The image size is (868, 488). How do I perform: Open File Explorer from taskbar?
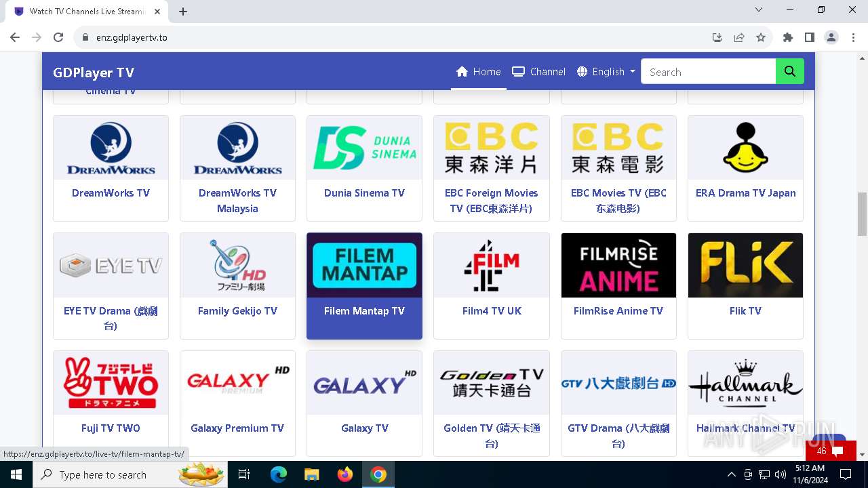(311, 474)
